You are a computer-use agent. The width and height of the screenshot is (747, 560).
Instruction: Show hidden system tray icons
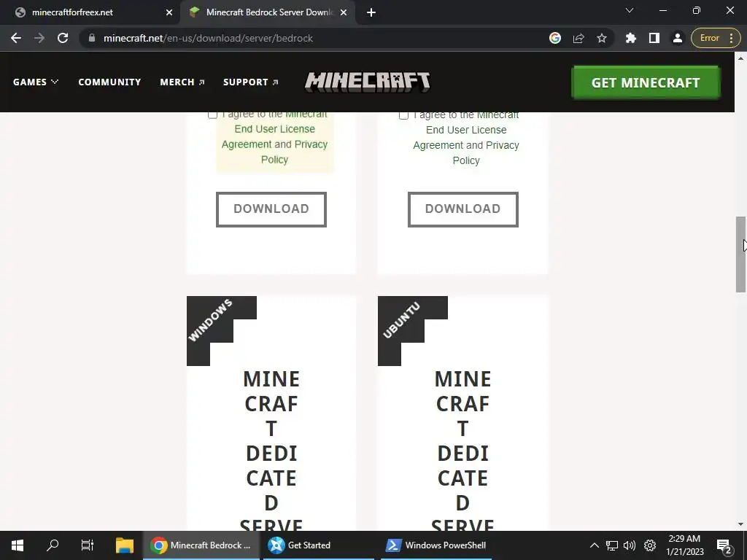[594, 545]
